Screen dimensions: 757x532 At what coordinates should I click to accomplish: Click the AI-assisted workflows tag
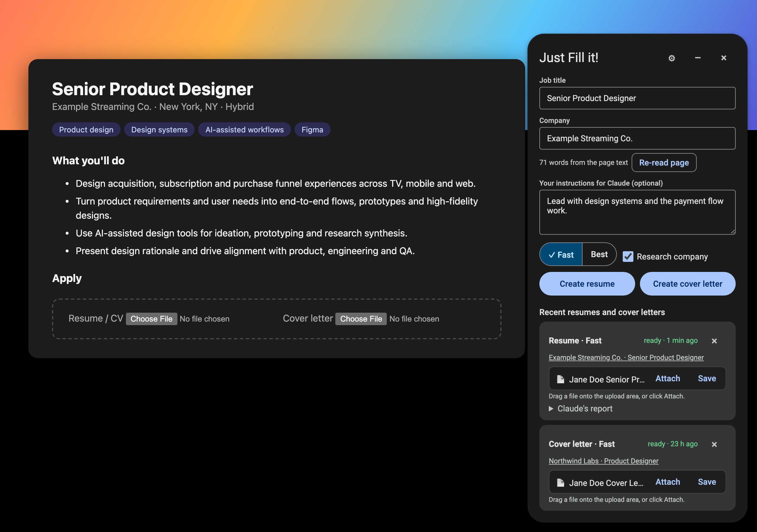[x=244, y=129]
